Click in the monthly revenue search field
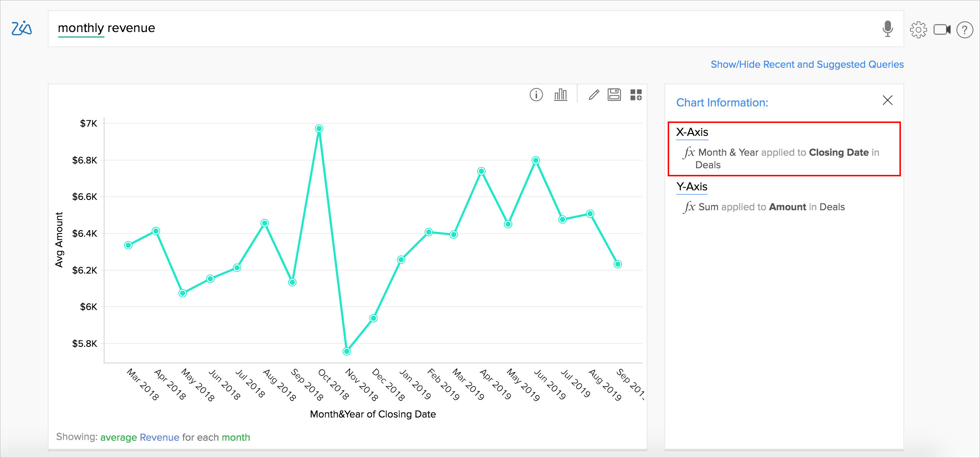The width and height of the screenshot is (980, 458). 457,29
